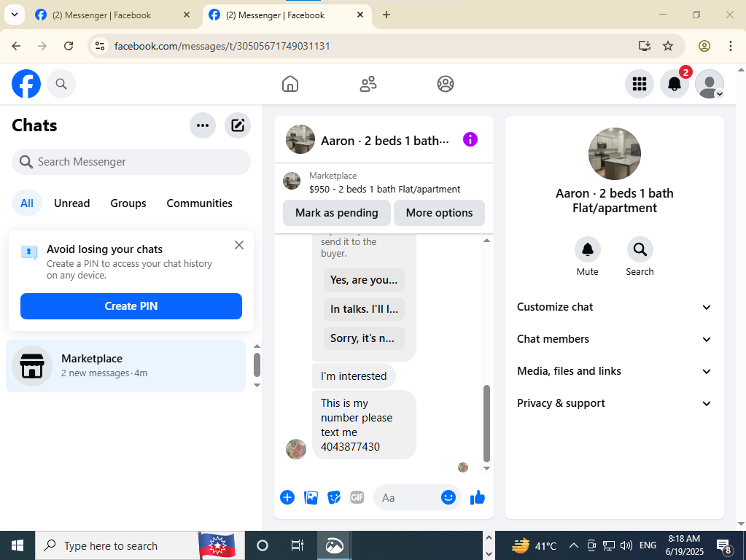This screenshot has width=746, height=560.
Task: Click the large listing photo in info panel
Action: 615,154
